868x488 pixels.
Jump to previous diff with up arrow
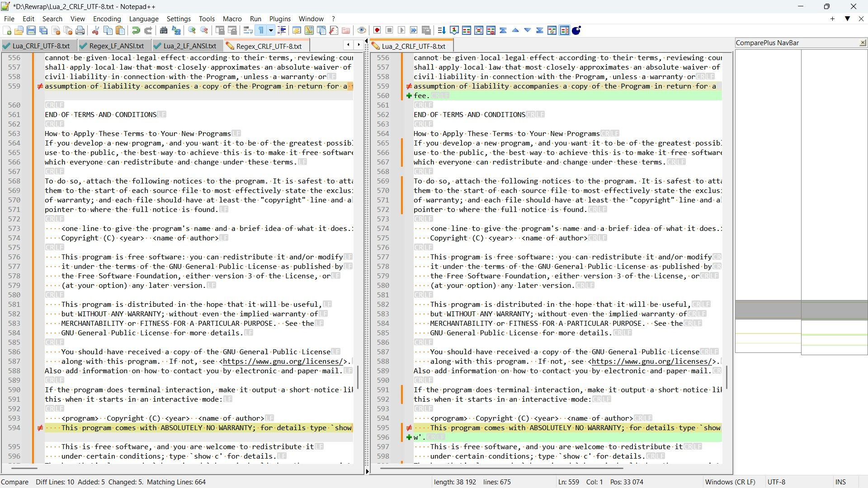[x=515, y=30]
